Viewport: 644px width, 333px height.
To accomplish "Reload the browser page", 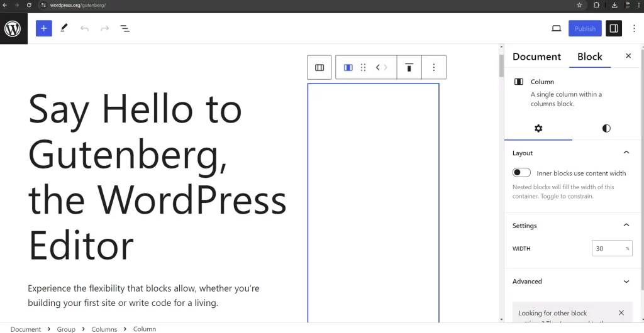I will coord(29,5).
